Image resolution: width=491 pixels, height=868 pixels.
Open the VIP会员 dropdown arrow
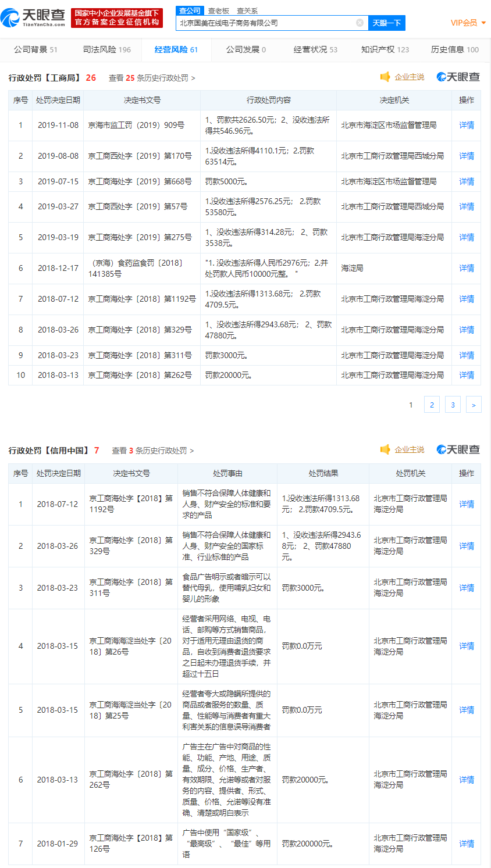(x=483, y=23)
